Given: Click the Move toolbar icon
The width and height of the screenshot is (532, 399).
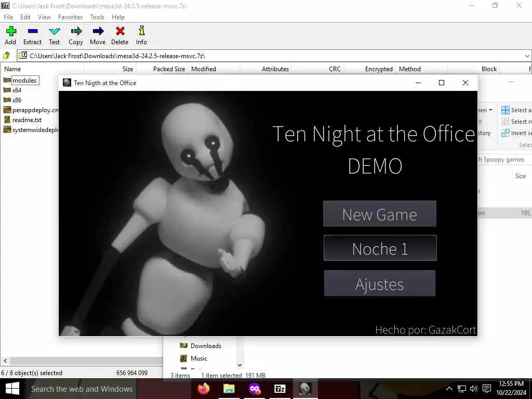Looking at the screenshot, I should 98,35.
